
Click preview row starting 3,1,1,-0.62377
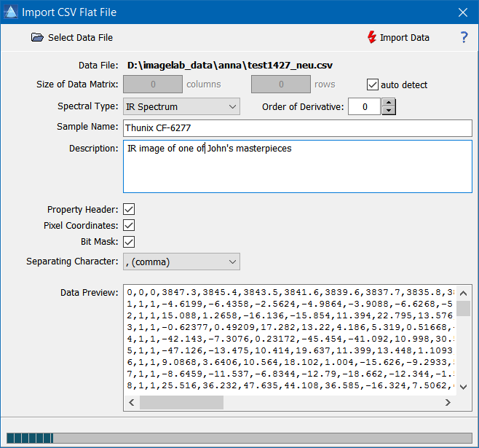coord(290,327)
